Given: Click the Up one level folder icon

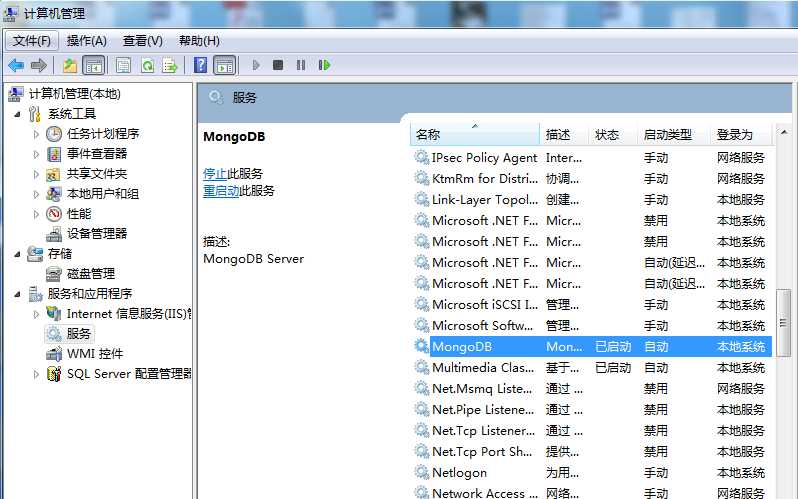Looking at the screenshot, I should point(70,65).
